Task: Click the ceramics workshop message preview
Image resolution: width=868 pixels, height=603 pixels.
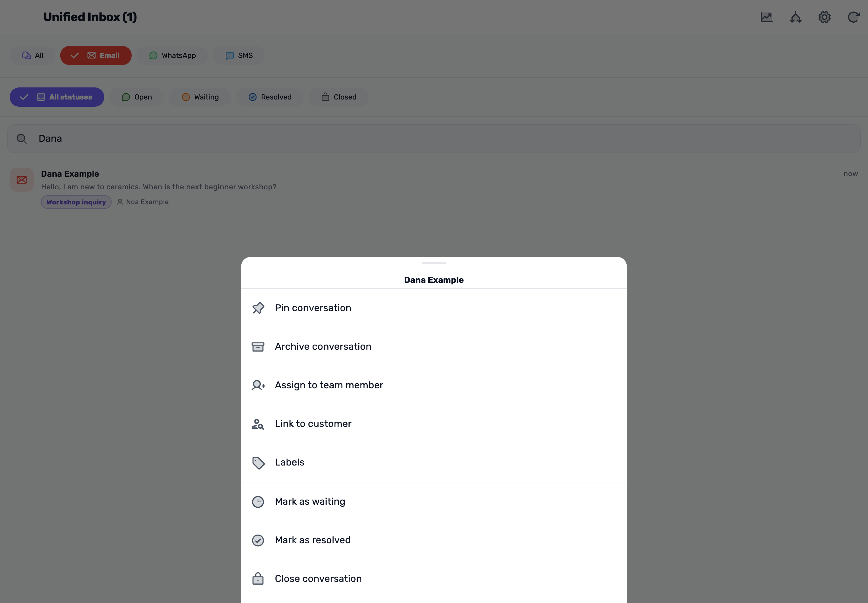Action: (159, 187)
